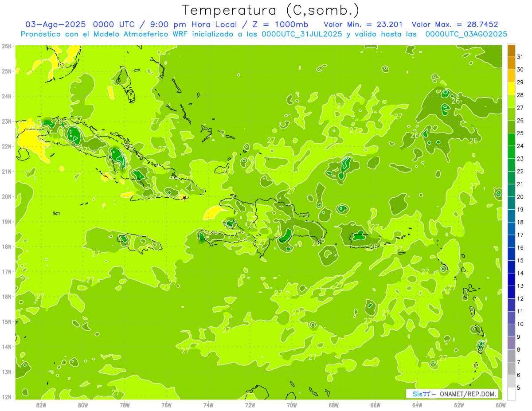Click the '0000UTC_31JUL2025' initialization time
The width and height of the screenshot is (532, 411).
click(x=302, y=34)
